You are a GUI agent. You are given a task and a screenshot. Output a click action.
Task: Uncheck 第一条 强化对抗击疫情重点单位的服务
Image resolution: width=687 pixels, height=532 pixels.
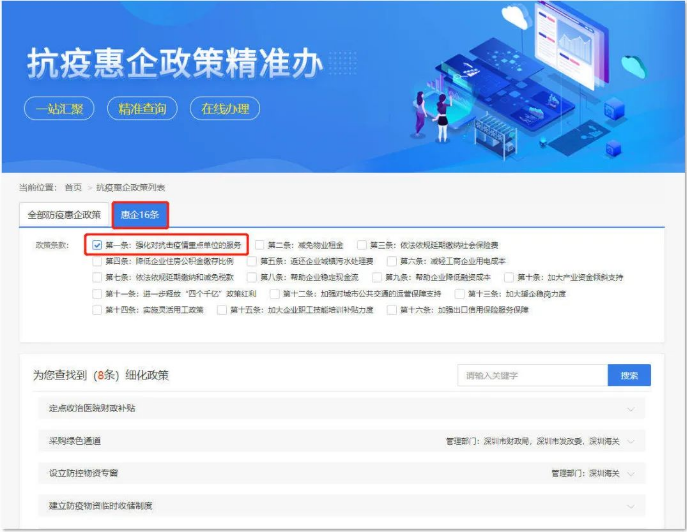click(97, 244)
